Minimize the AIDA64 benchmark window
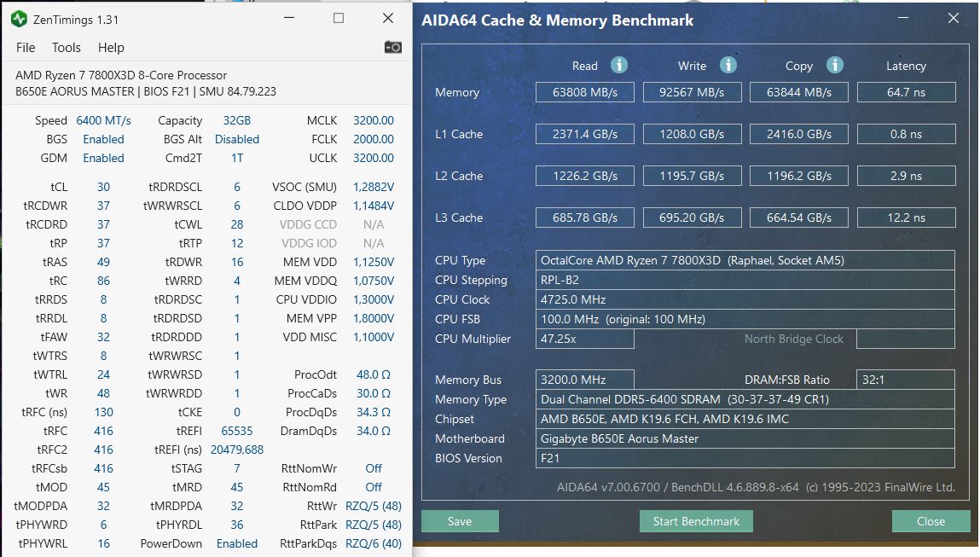980x557 pixels. pyautogui.click(x=903, y=18)
